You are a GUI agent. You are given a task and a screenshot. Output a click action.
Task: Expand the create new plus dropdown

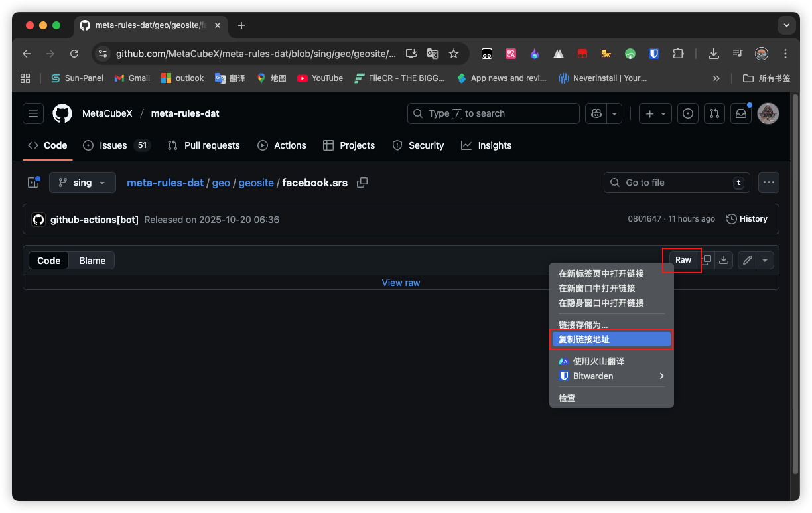(x=655, y=113)
